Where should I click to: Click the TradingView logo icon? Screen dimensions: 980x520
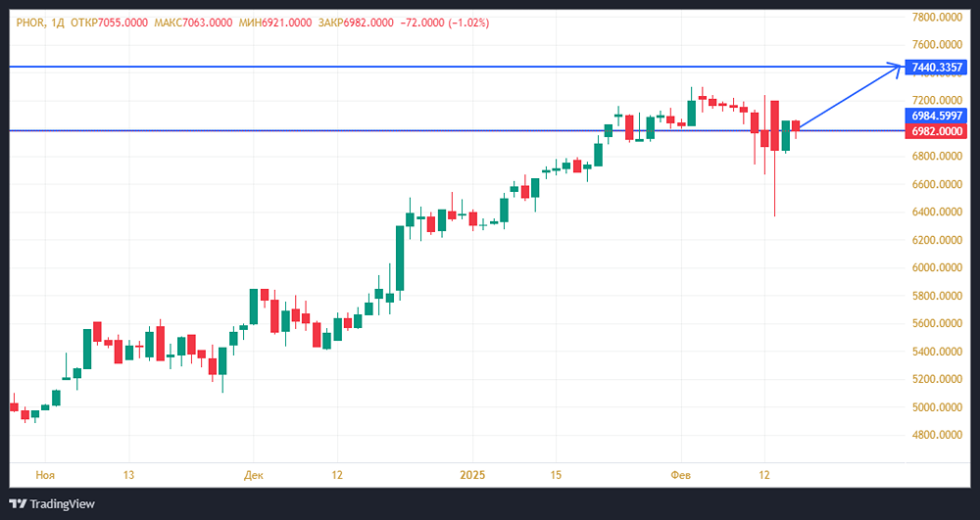point(18,503)
